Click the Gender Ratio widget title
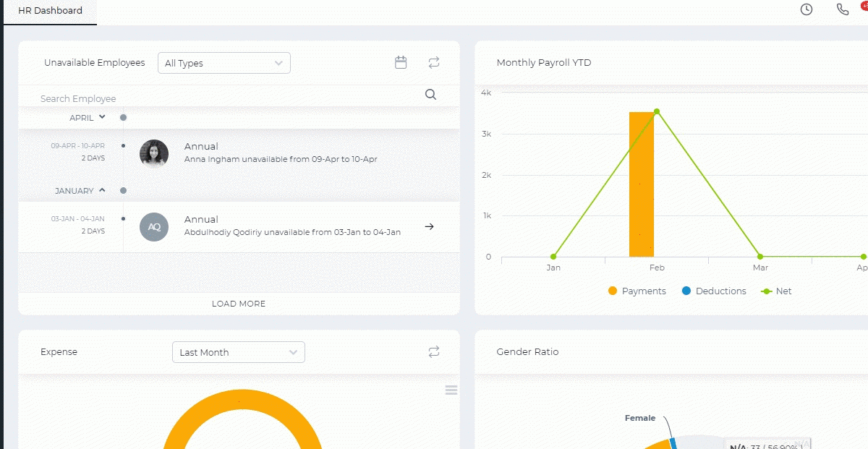This screenshot has width=868, height=449. click(527, 352)
